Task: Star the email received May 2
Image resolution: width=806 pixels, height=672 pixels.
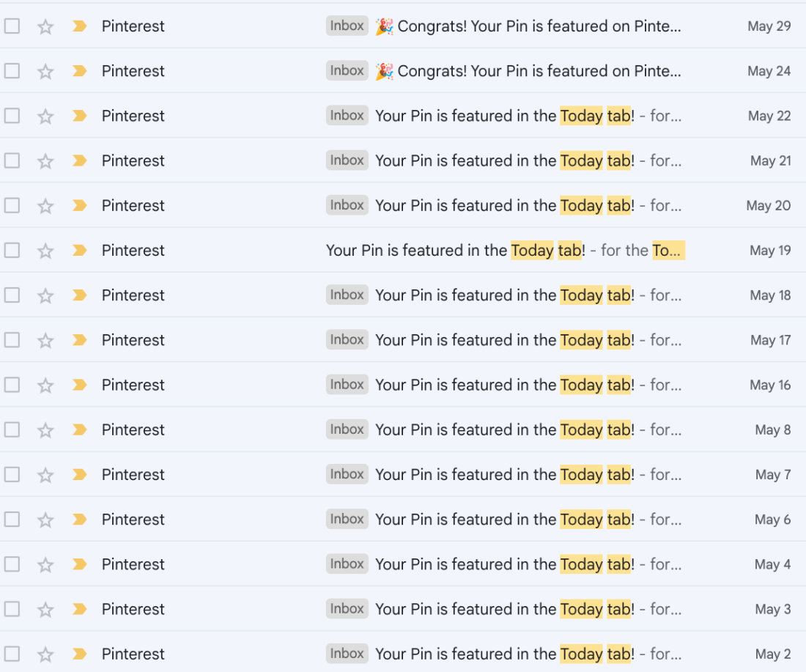Action: tap(45, 654)
